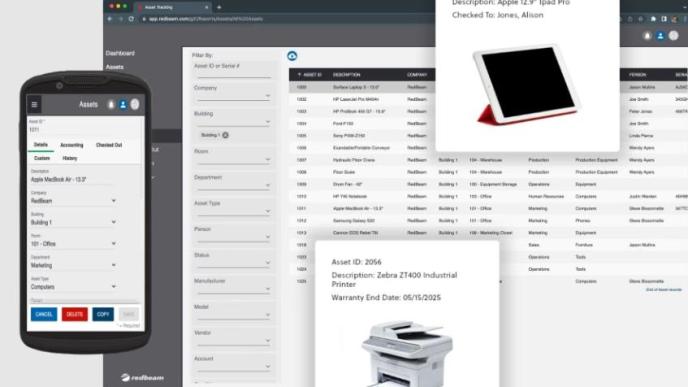Switch to the History tab on phone

coord(70,158)
